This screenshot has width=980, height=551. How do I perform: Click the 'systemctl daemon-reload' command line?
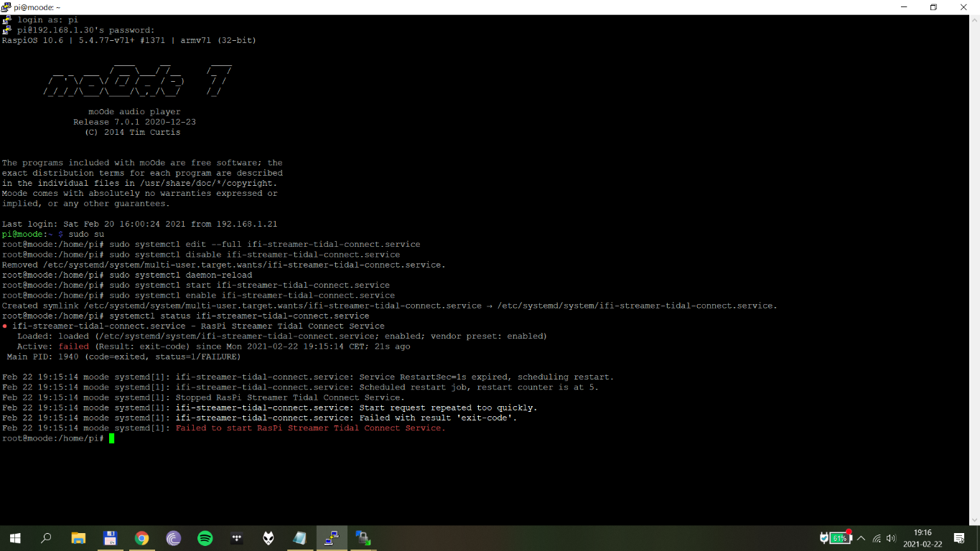tap(127, 275)
